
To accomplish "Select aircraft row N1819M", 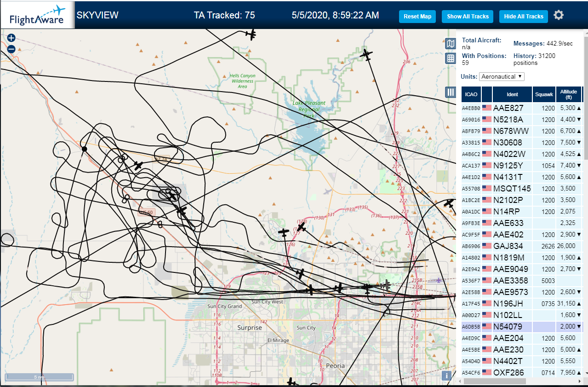I will (522, 258).
